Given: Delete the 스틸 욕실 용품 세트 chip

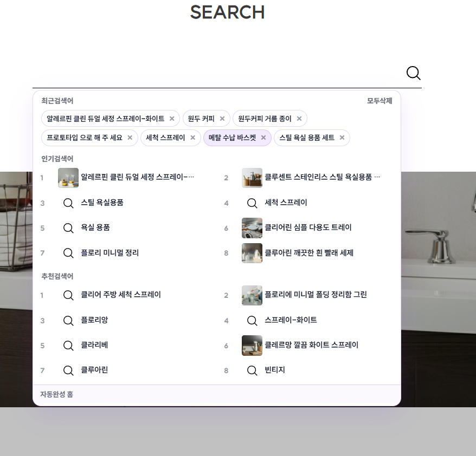Looking at the screenshot, I should pyautogui.click(x=342, y=138).
